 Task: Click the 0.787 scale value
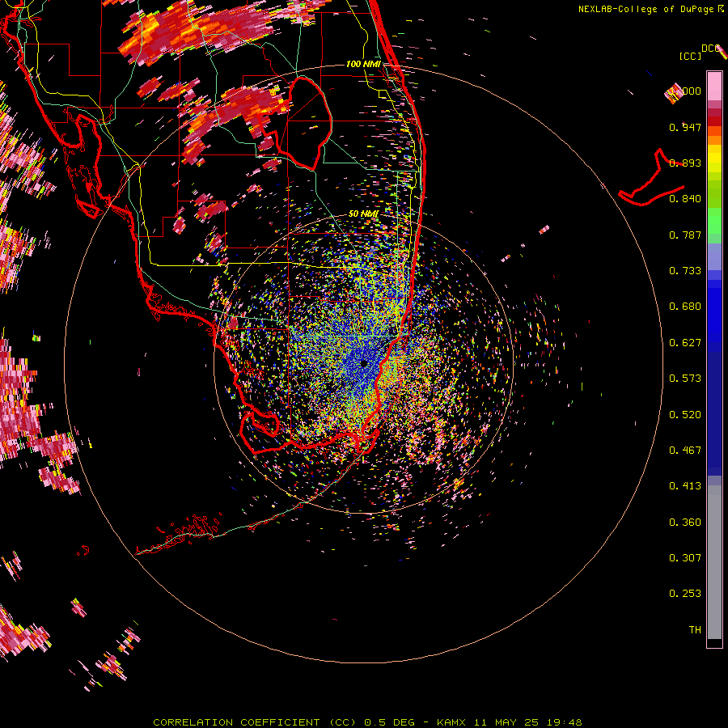tap(685, 235)
